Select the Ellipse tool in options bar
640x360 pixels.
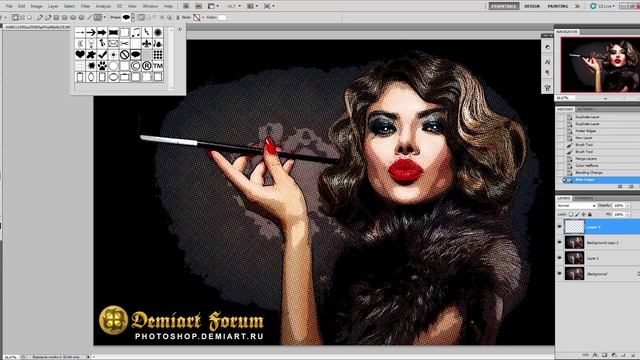(73, 18)
